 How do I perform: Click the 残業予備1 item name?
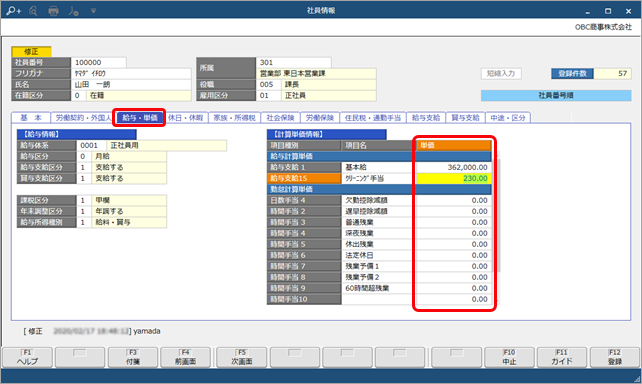379,266
